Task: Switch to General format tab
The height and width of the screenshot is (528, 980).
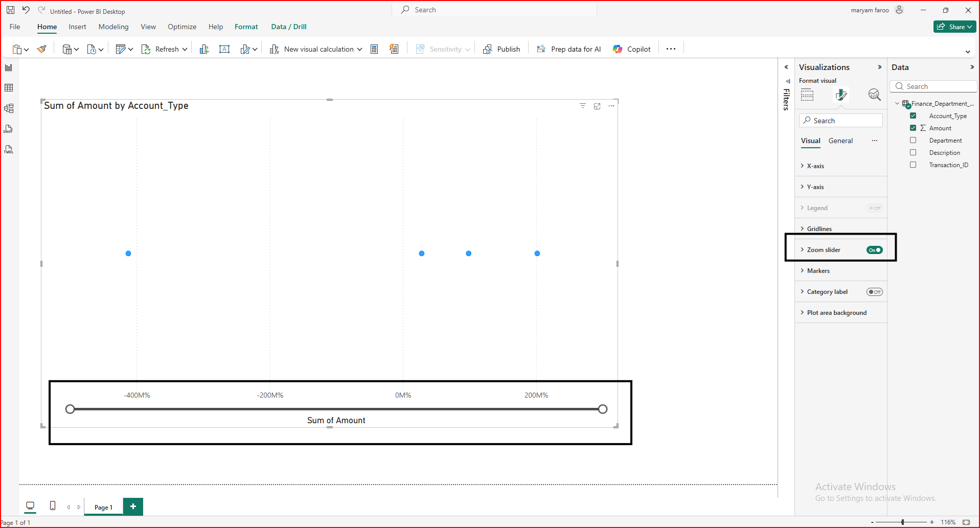Action: coord(840,141)
